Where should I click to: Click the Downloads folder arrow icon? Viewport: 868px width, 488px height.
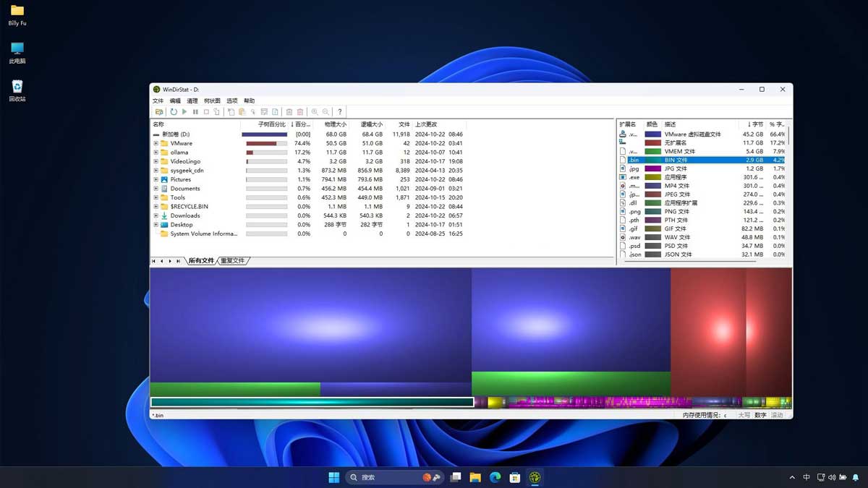(x=164, y=215)
